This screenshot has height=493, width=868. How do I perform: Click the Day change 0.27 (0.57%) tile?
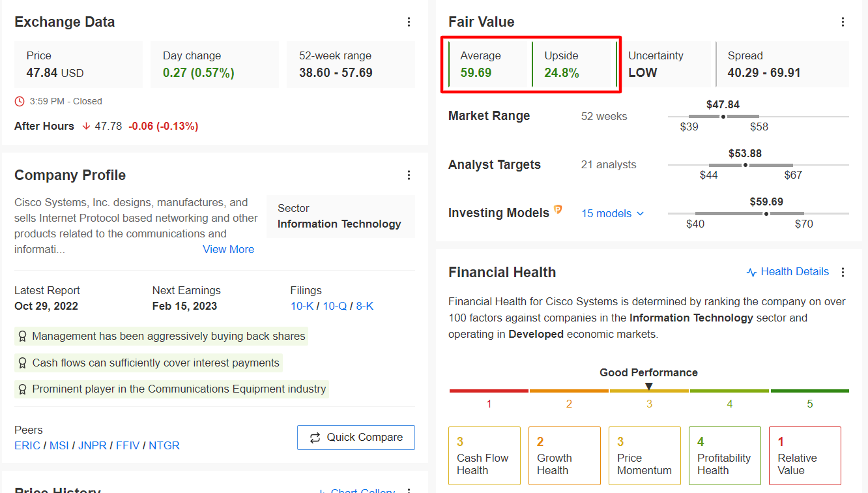(214, 65)
